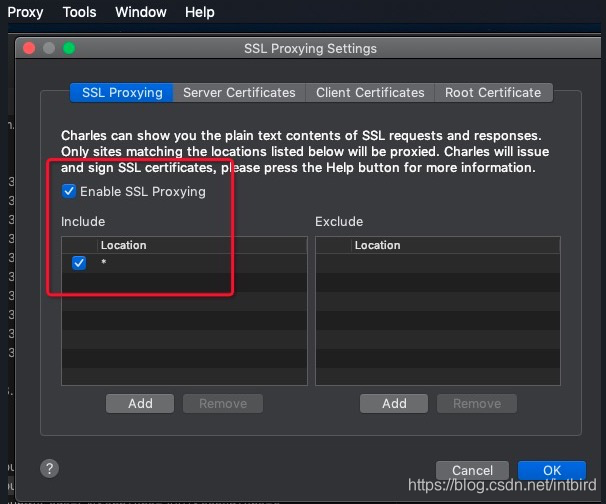Toggle the Enable SSL Proxying checkbox
Screen dimensions: 606x504
[x=69, y=191]
